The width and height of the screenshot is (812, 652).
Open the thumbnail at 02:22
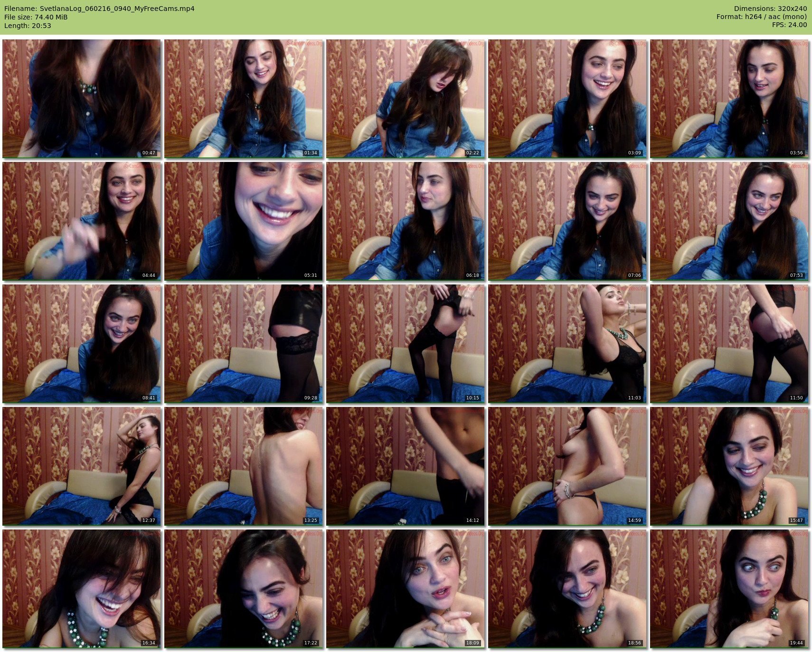tap(406, 98)
